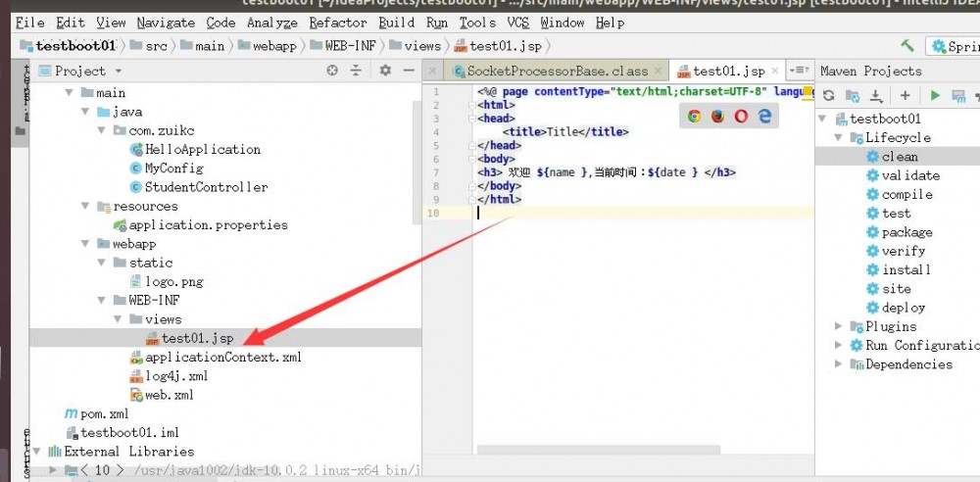Screen dimensions: 980x482
Task: Run Maven build green play icon
Action: [935, 96]
